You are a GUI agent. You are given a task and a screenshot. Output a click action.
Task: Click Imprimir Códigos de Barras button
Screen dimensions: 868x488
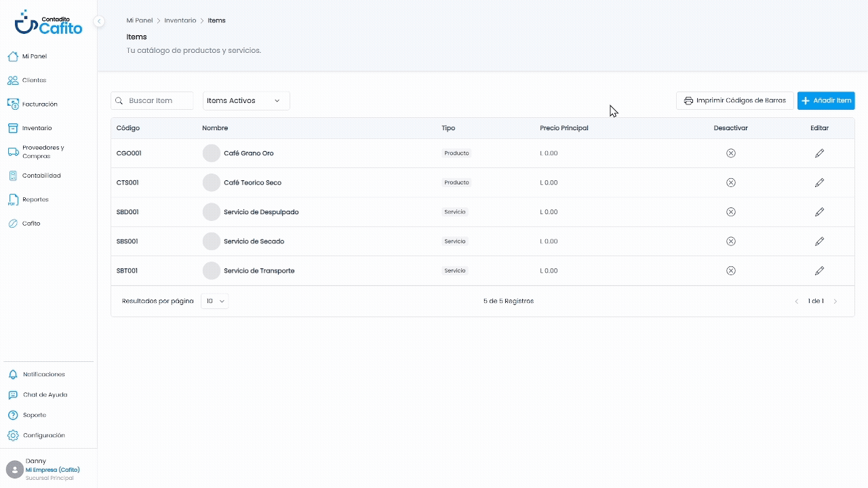(734, 100)
